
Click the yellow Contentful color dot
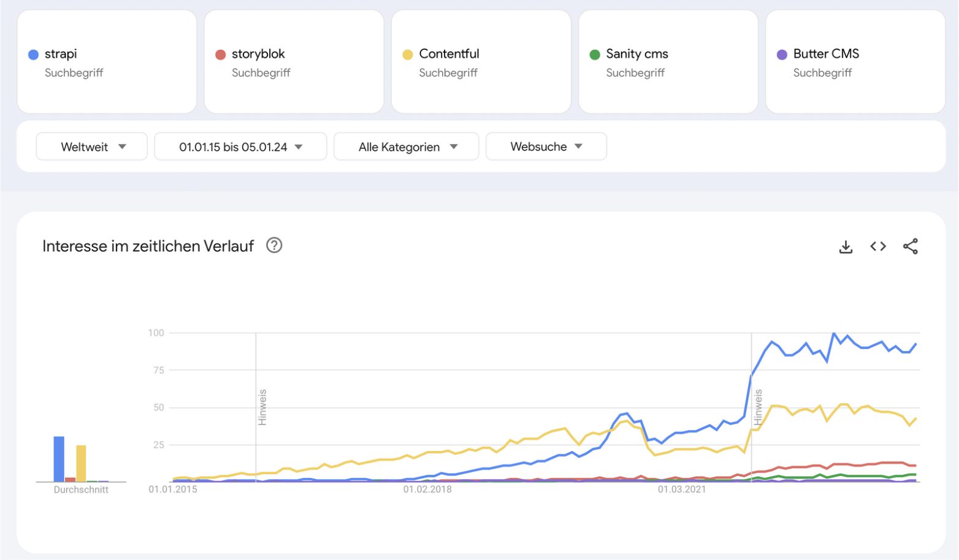408,55
